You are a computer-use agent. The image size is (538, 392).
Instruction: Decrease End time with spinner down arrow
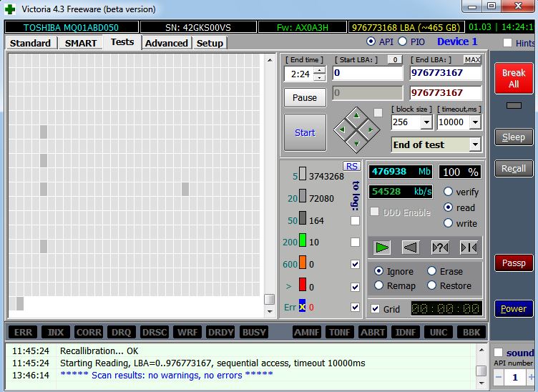click(x=319, y=77)
